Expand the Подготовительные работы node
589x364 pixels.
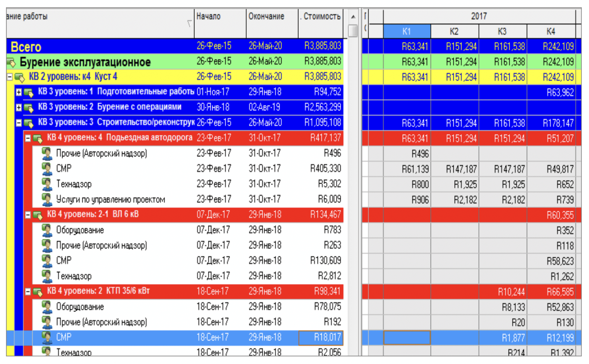click(x=19, y=92)
